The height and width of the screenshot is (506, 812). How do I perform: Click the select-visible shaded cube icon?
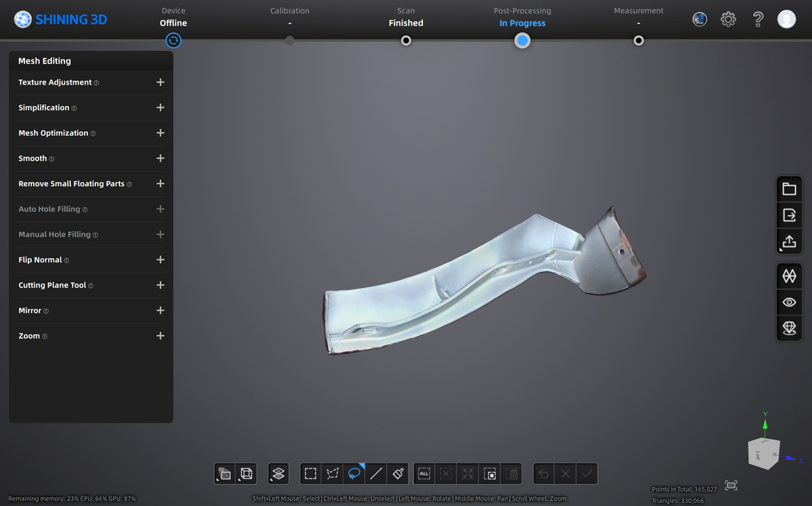[x=225, y=474]
